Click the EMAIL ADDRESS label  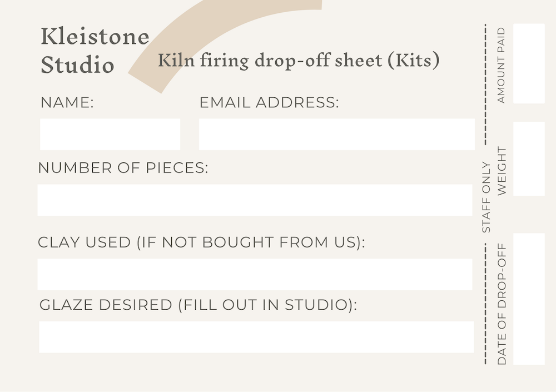point(269,102)
